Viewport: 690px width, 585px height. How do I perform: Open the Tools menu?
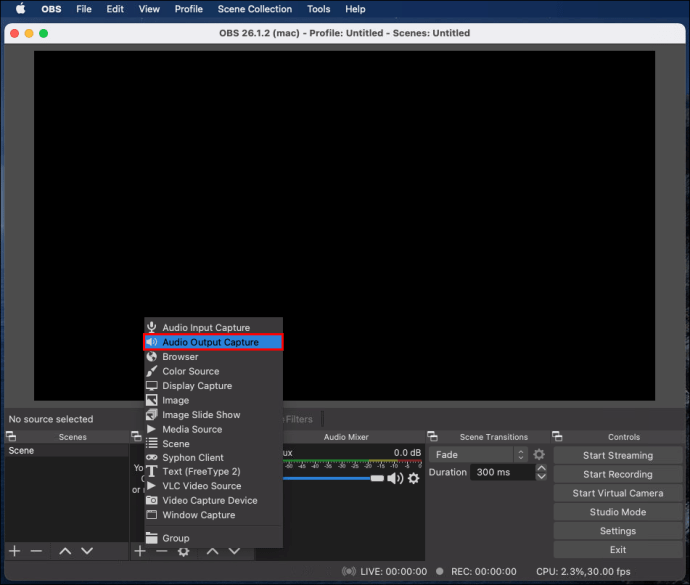click(318, 9)
